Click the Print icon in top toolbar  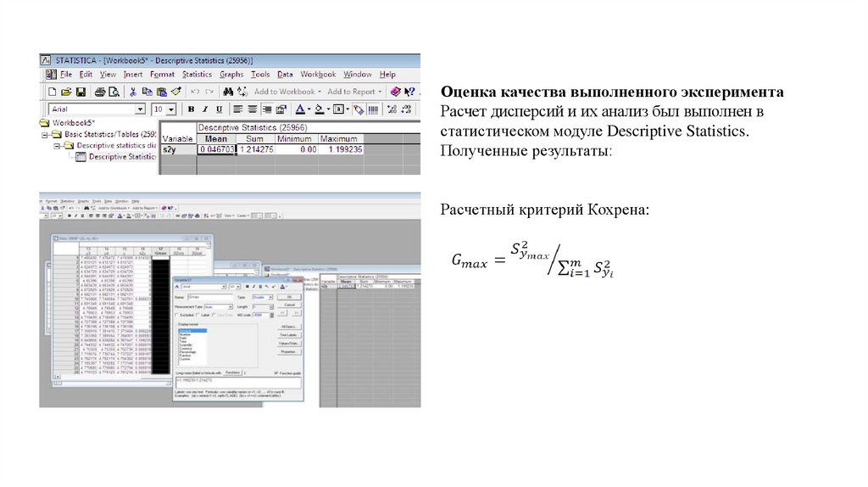(99, 92)
